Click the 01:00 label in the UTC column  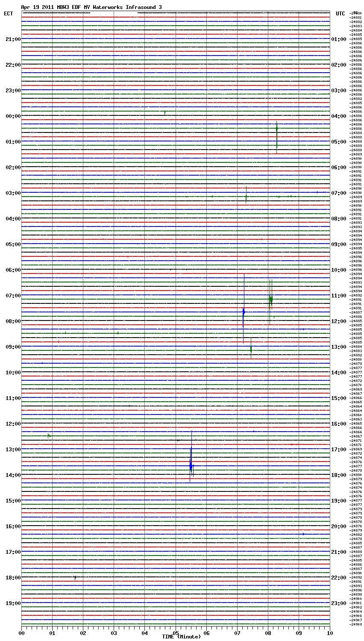[339, 39]
